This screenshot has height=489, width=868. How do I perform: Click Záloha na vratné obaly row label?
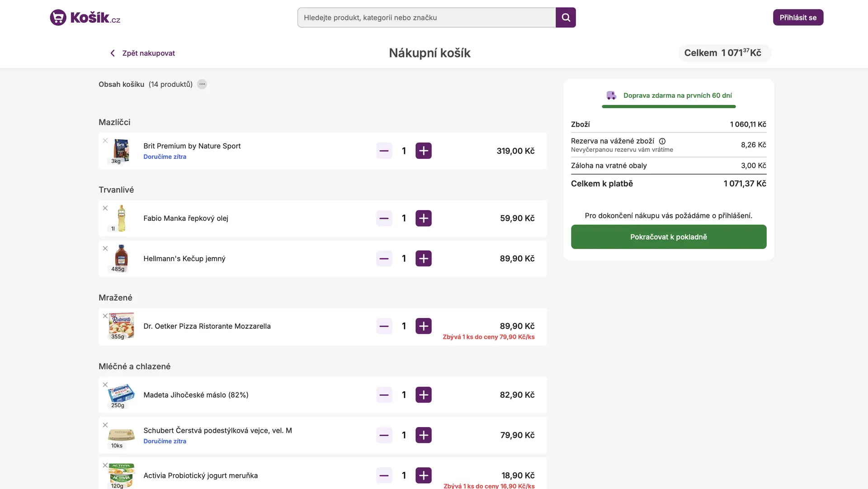point(609,166)
